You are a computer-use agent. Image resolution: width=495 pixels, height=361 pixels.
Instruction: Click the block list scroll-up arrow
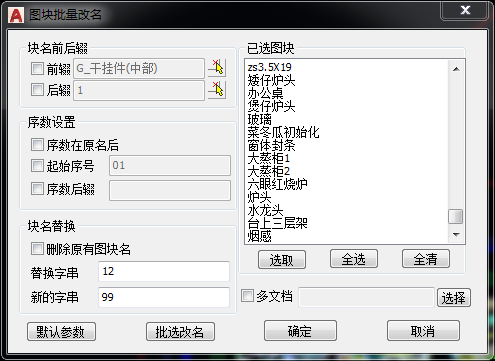point(456,69)
